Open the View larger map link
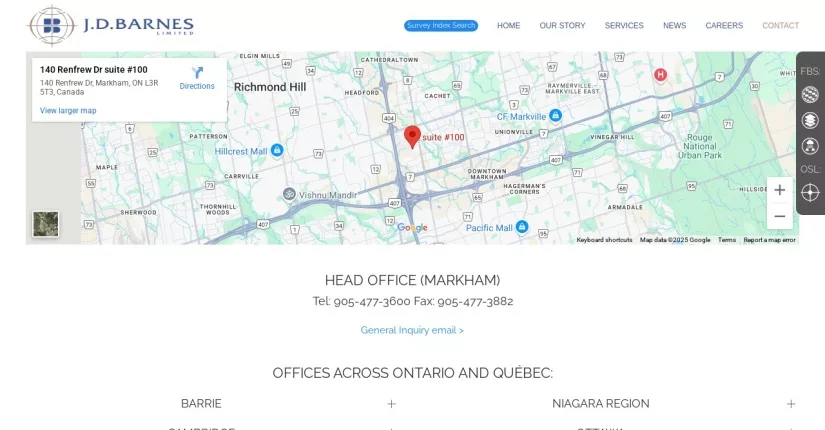The width and height of the screenshot is (825, 430). (x=68, y=111)
